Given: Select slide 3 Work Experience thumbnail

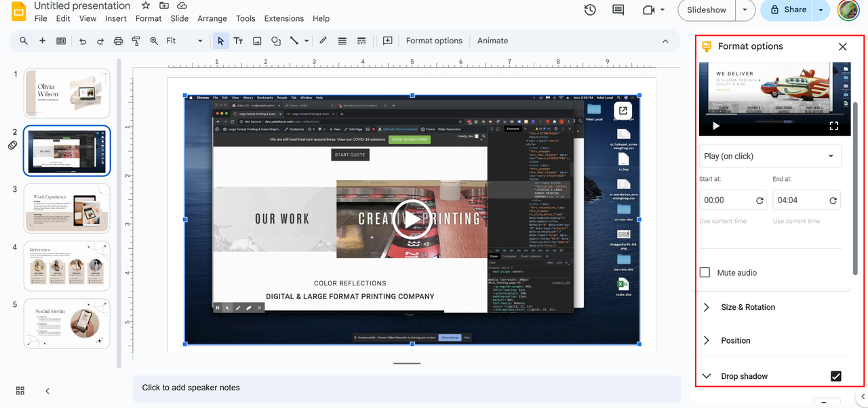Looking at the screenshot, I should click(66, 208).
